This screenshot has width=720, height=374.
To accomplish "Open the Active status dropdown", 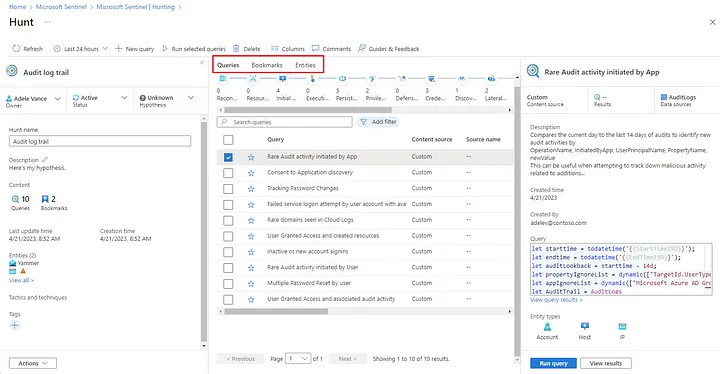I will click(100, 101).
